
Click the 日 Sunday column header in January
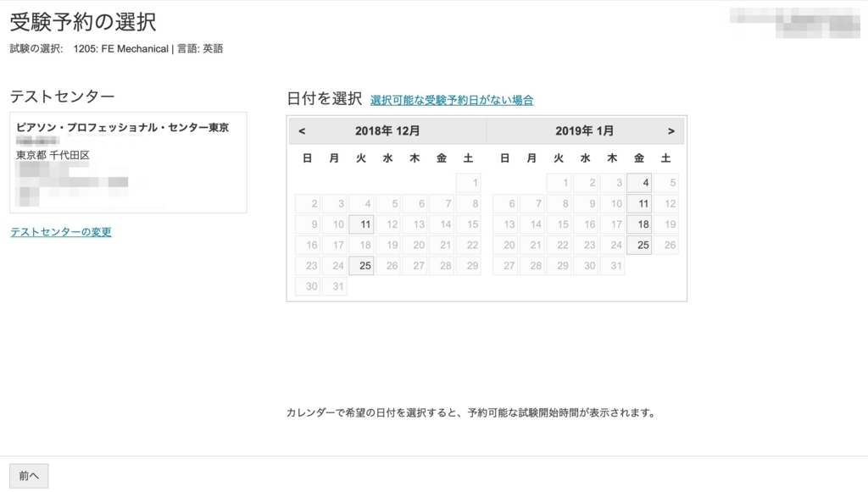(x=504, y=158)
